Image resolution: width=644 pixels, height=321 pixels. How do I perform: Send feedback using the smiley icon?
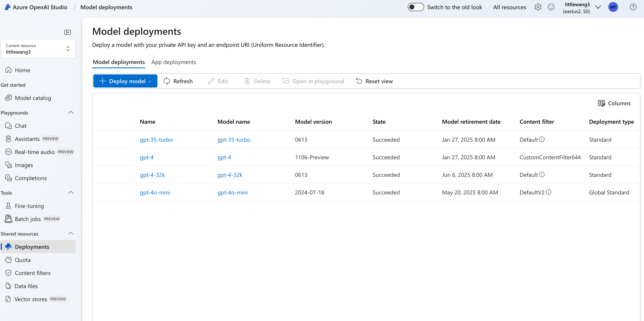pos(551,7)
